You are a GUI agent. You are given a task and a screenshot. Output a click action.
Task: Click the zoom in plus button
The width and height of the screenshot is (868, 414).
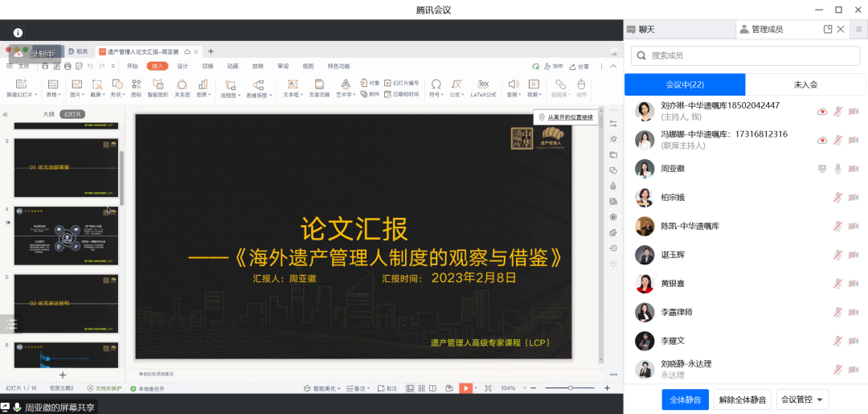click(x=607, y=388)
